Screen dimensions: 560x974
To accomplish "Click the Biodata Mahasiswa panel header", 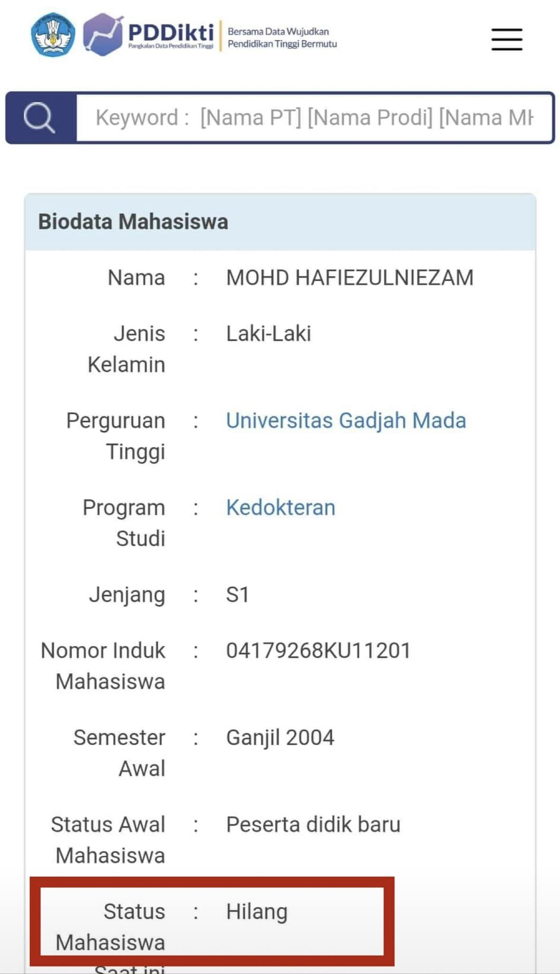I will click(x=280, y=222).
